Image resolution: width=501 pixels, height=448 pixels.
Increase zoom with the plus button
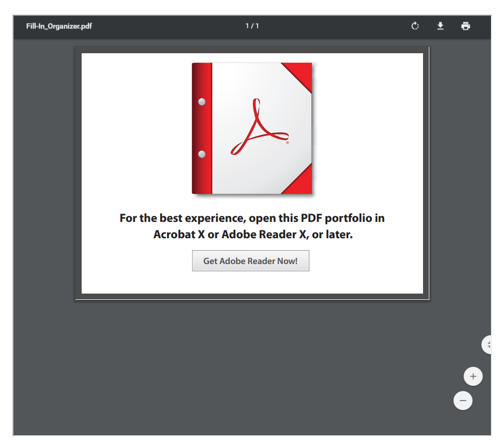click(473, 376)
